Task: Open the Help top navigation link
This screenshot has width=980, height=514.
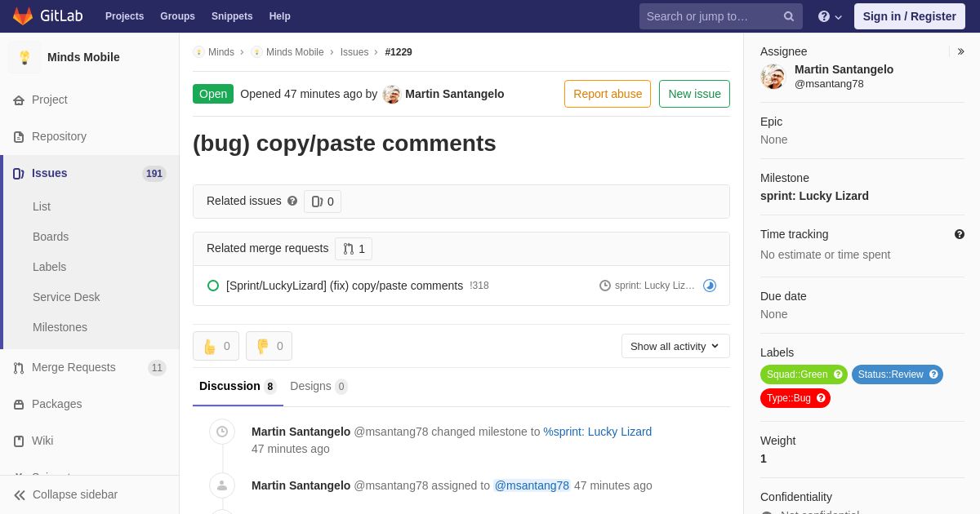Action: coord(280,16)
